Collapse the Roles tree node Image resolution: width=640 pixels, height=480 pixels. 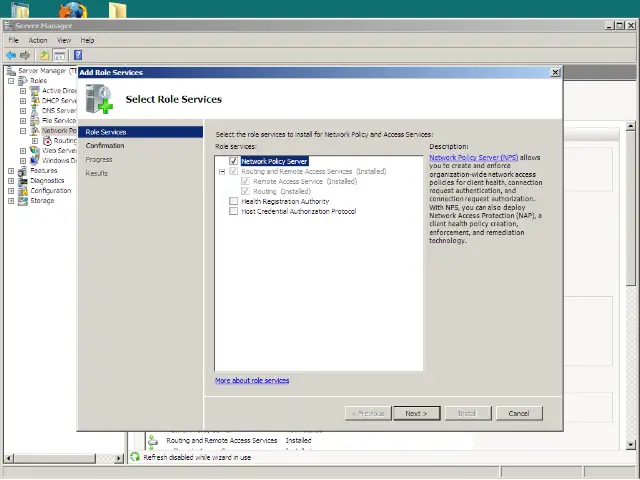[x=11, y=81]
